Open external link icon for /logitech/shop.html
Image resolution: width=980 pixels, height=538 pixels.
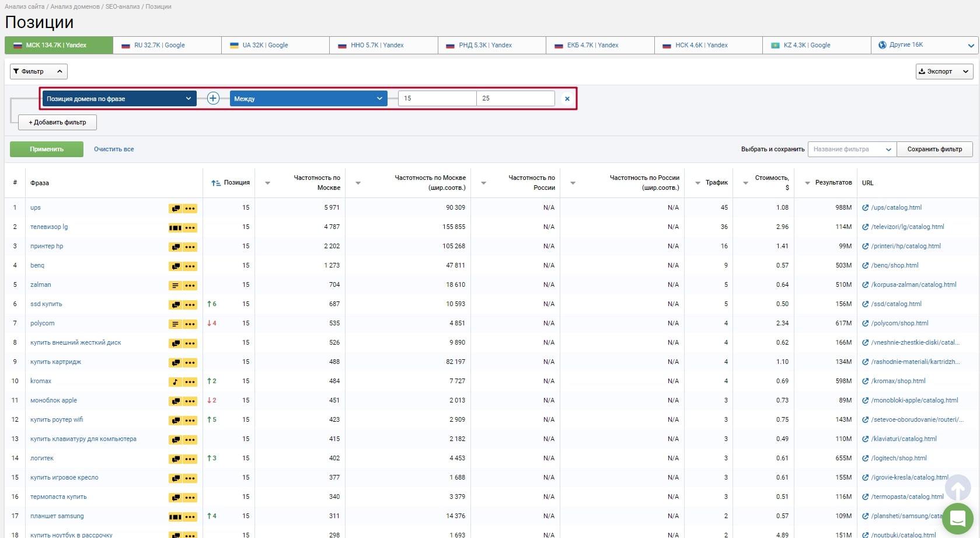coord(866,458)
